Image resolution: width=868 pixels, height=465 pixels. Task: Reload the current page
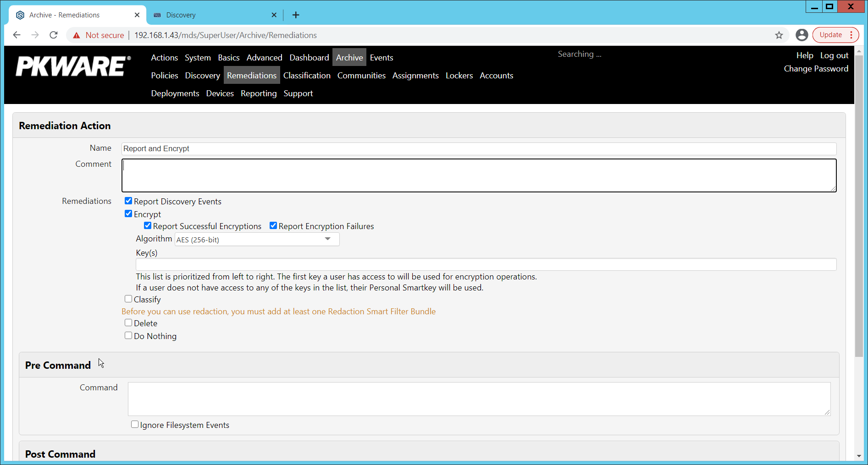(54, 35)
